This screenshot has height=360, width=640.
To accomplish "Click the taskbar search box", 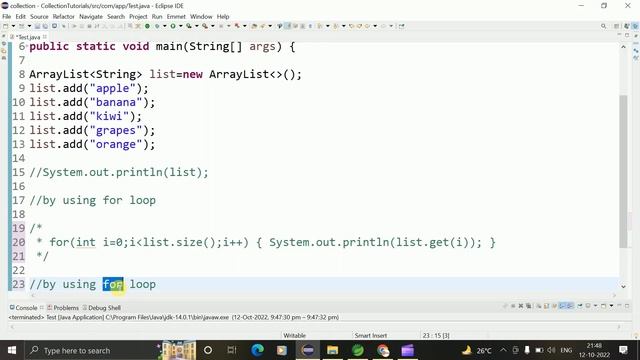I will (92, 350).
